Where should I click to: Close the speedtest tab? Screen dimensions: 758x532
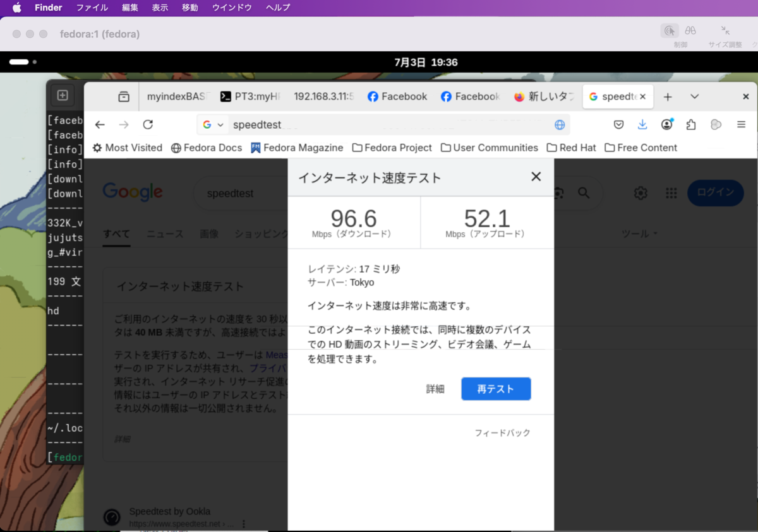point(642,97)
